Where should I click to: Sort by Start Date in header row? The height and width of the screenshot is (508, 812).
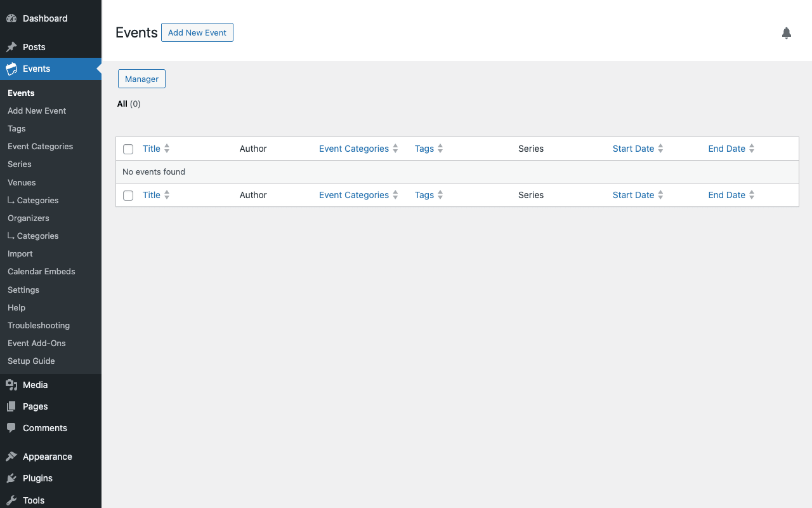[x=633, y=149]
